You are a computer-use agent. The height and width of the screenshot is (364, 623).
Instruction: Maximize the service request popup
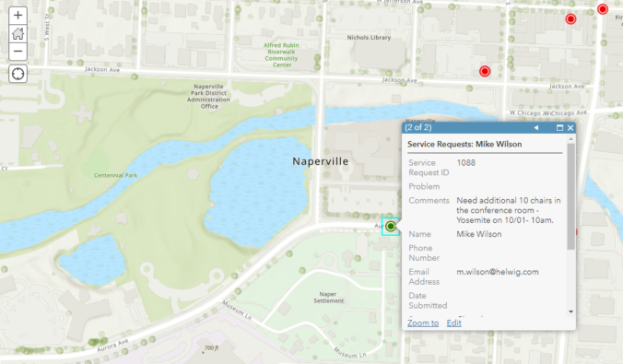(x=559, y=128)
